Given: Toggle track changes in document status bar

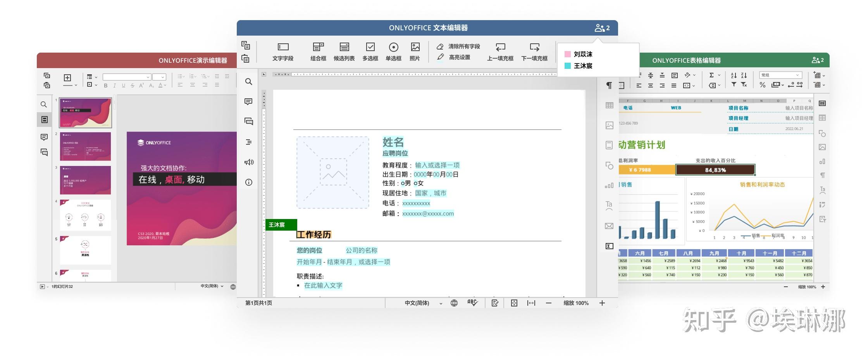Looking at the screenshot, I should pyautogui.click(x=495, y=303).
